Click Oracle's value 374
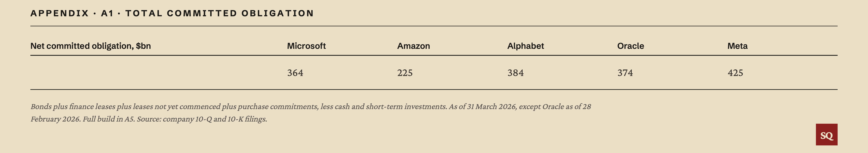This screenshot has height=153, width=868. click(x=625, y=73)
